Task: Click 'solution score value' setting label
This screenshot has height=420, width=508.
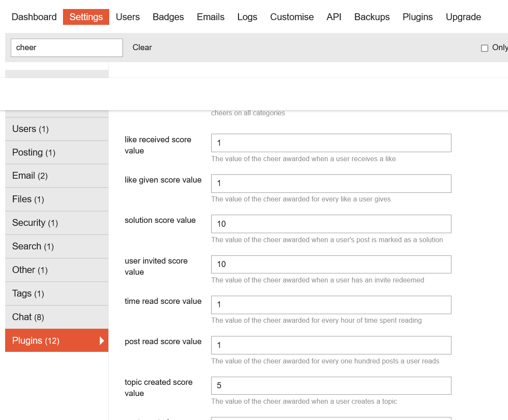Action: tap(160, 220)
